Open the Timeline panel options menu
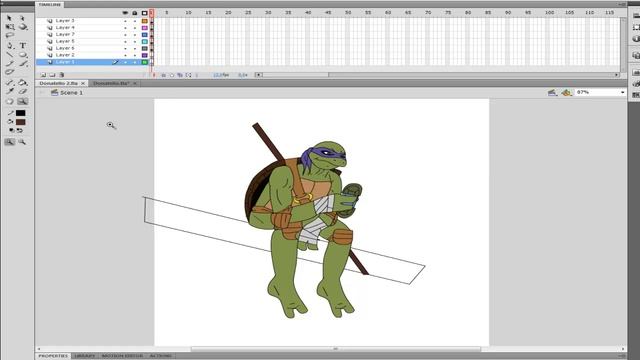This screenshot has width=640, height=360. 622,4
